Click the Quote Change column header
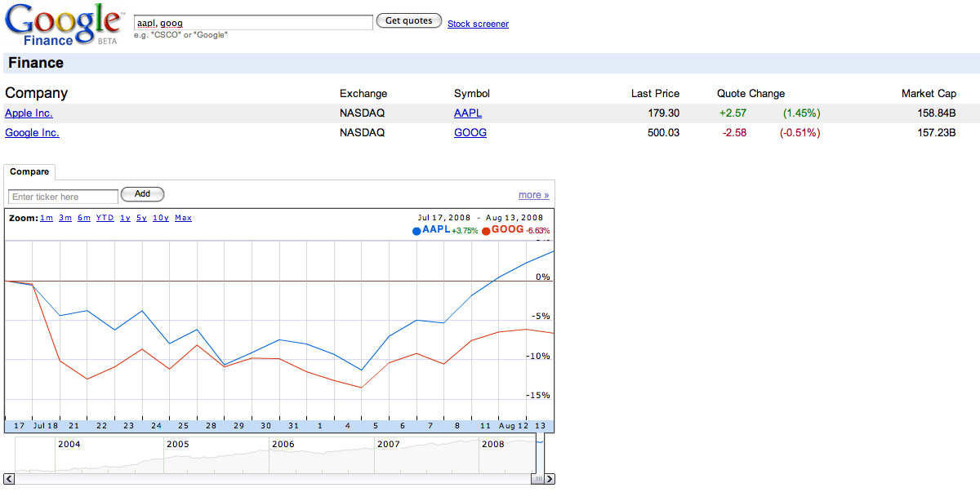The image size is (980, 501). [x=751, y=94]
